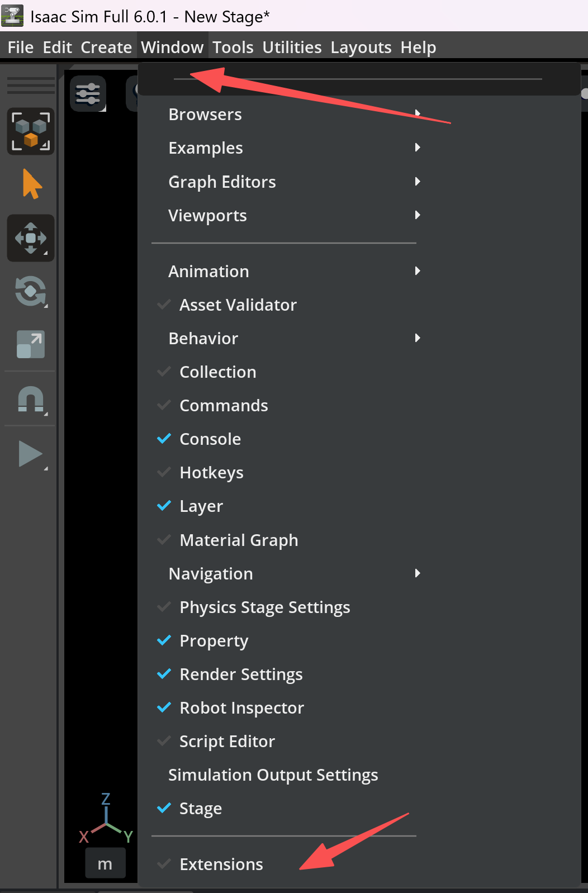This screenshot has height=893, width=588.
Task: Choose the Rotate tool
Action: click(31, 291)
